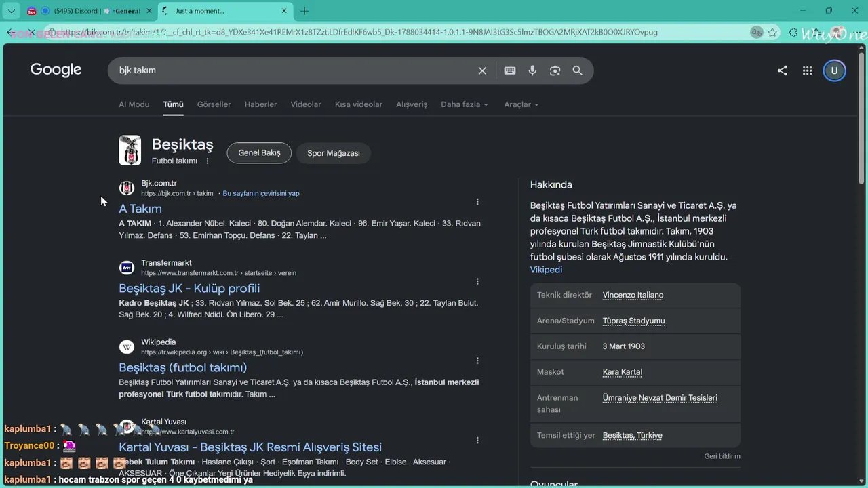Click the Beşiktaş knowledge panel title
Viewport: 868px width, 488px height.
[182, 144]
